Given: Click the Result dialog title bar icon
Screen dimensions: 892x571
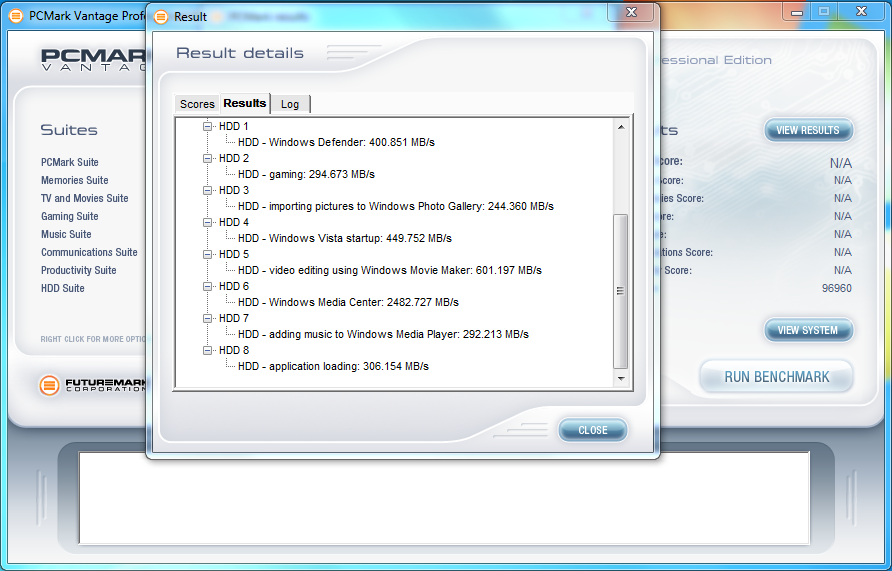Looking at the screenshot, I should pos(162,17).
